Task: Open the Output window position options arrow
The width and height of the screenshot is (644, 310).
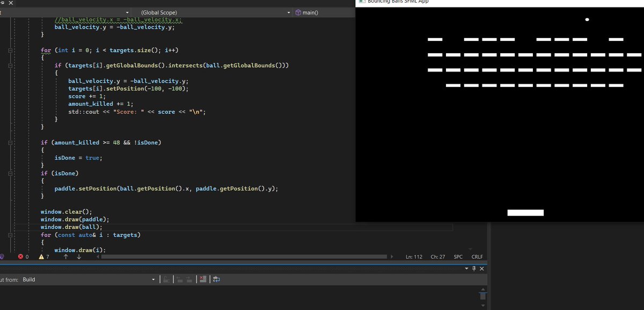Action: tap(465, 268)
